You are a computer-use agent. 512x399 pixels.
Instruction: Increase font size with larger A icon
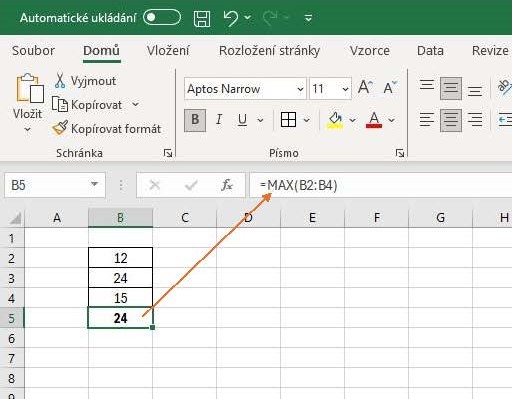coord(365,87)
